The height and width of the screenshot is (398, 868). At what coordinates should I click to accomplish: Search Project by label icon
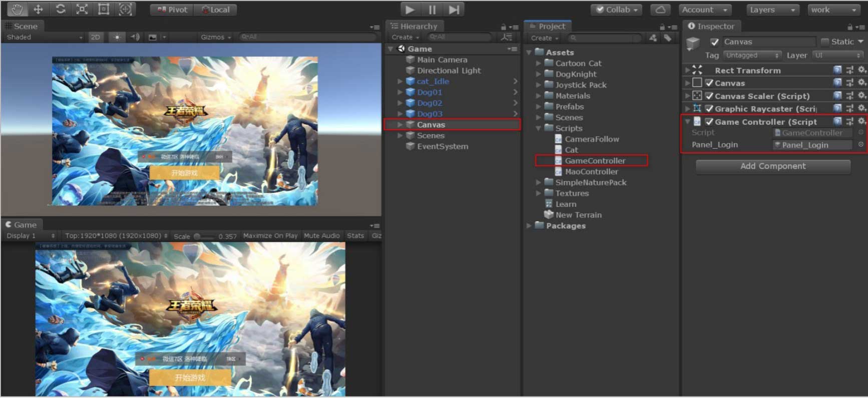pyautogui.click(x=667, y=38)
